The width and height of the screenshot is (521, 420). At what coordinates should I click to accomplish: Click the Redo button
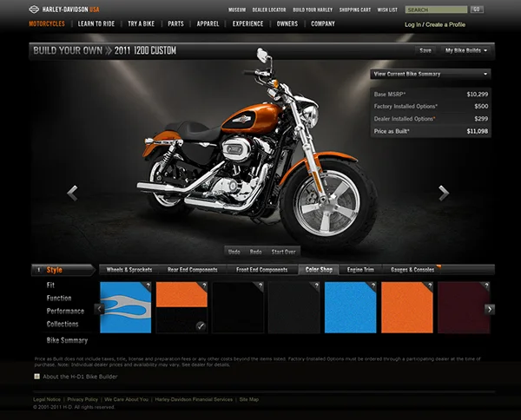[255, 252]
